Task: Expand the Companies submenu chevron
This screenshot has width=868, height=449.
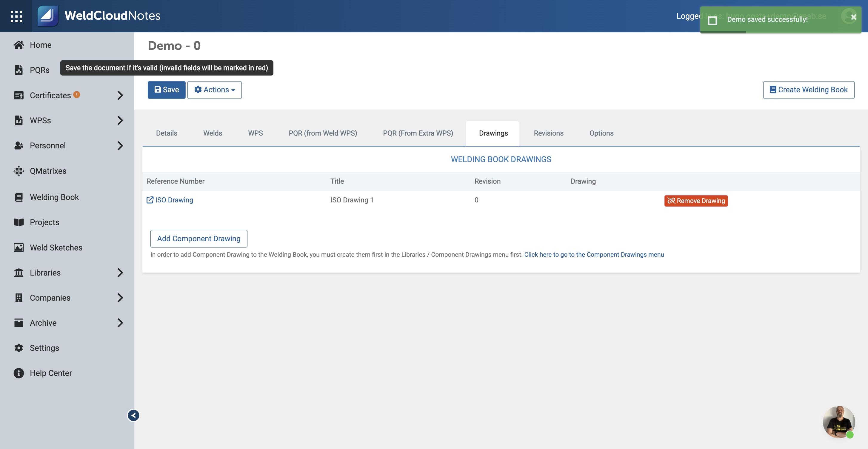Action: (120, 298)
